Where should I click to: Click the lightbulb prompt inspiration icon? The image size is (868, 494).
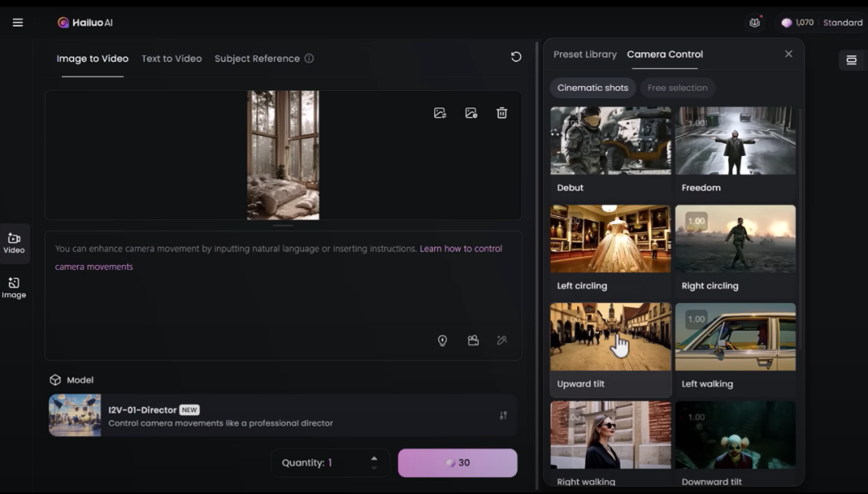click(x=442, y=341)
